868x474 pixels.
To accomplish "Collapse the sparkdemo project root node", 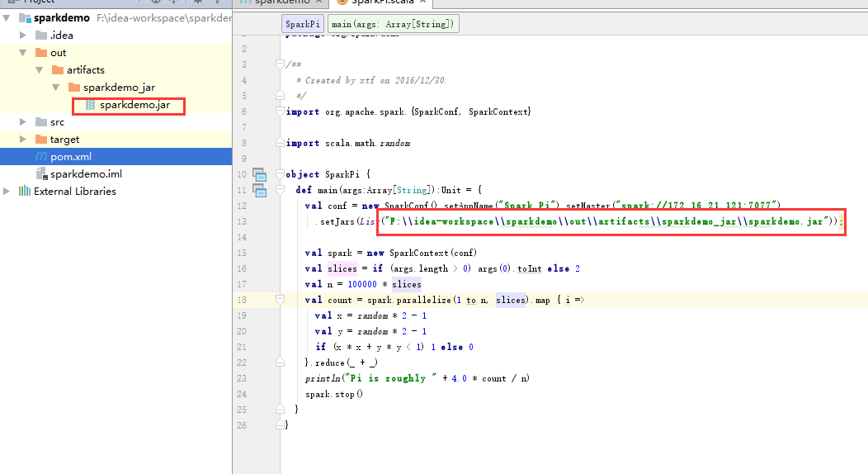I will (7, 17).
